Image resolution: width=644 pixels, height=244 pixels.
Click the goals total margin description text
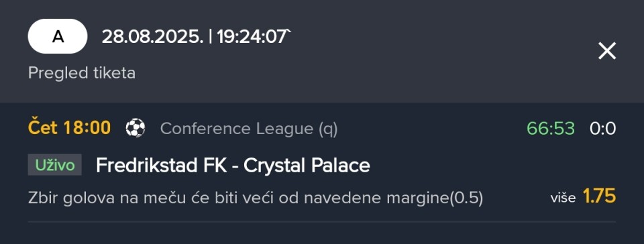[256, 198]
